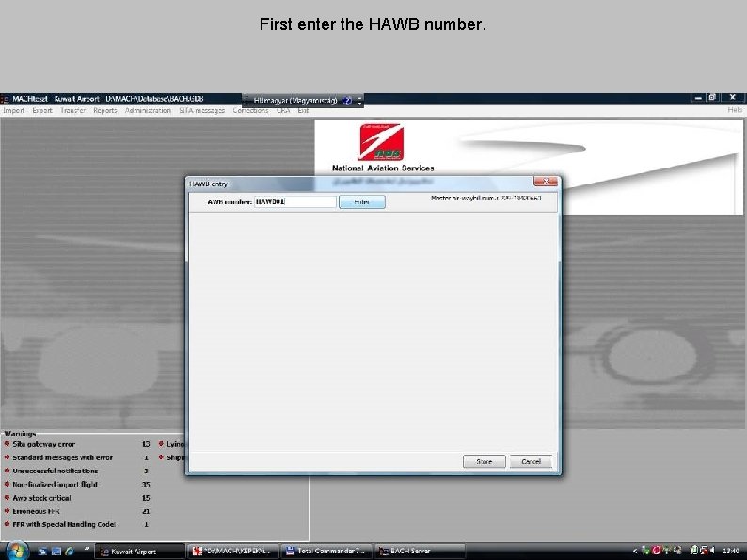Click the HU magyar language indicator
This screenshot has width=747, height=560.
click(294, 101)
